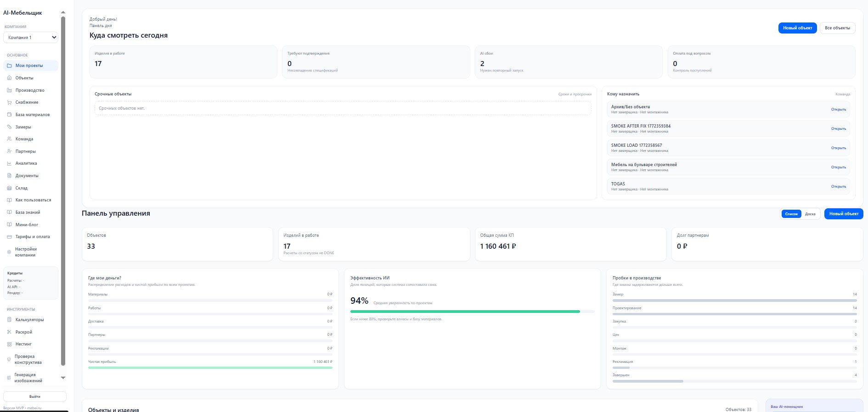Click the Замеры ruler icon
868x412 pixels.
coord(9,127)
